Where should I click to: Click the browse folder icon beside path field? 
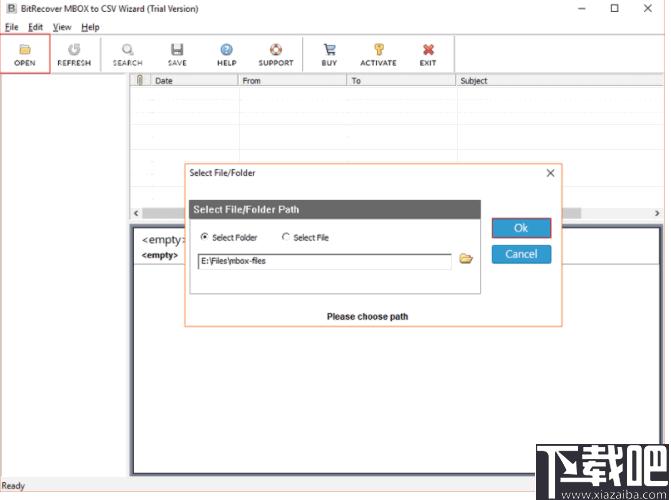pyautogui.click(x=466, y=259)
